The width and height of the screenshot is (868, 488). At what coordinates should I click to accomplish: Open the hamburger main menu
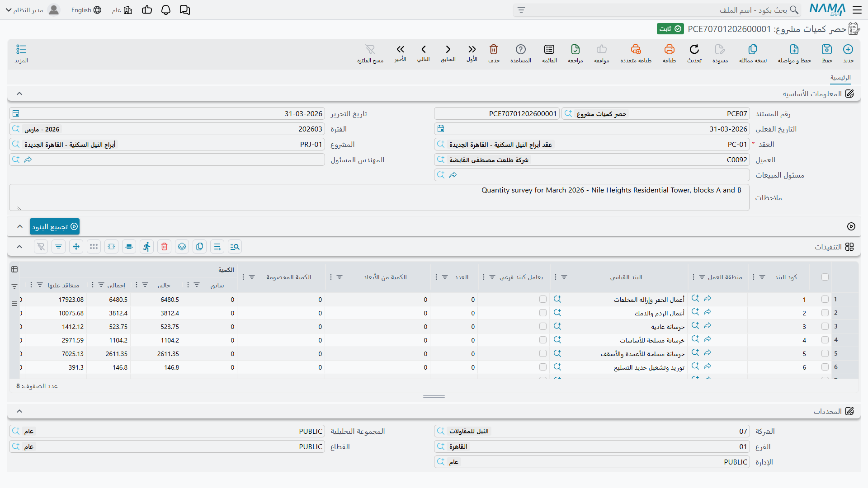coord(857,10)
